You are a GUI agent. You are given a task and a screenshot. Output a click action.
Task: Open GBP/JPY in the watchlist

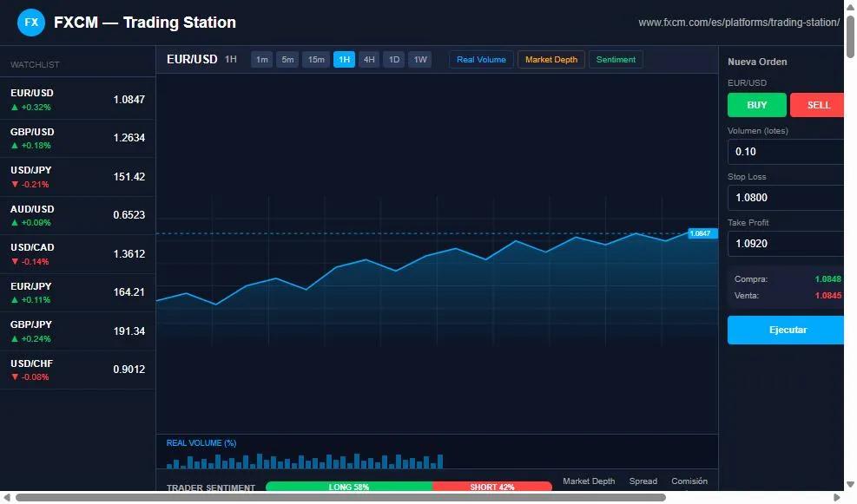tap(77, 331)
